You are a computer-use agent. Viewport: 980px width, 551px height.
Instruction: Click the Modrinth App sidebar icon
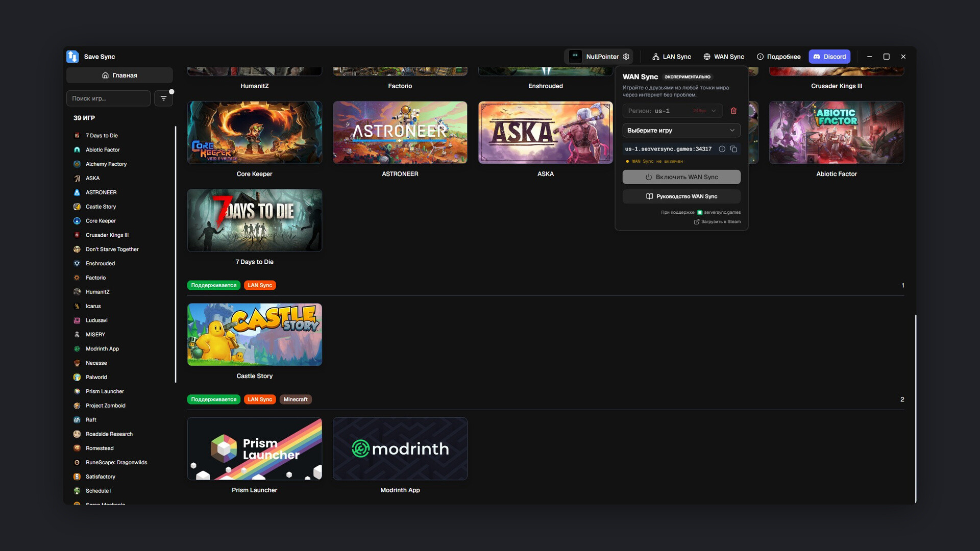(x=77, y=349)
